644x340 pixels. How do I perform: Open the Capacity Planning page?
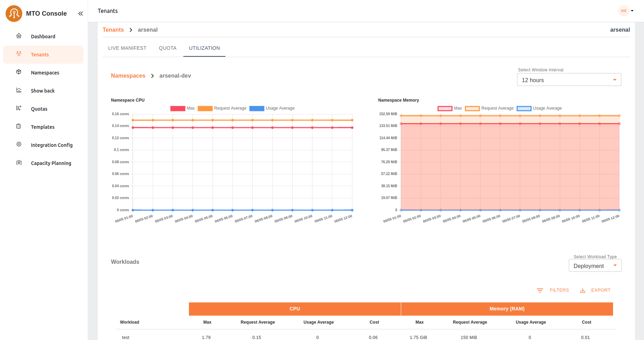point(51,163)
